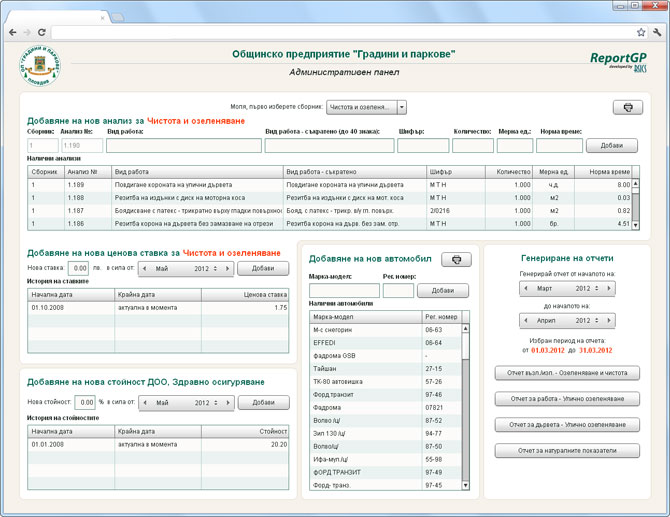Click the Вид работа - съкратено input field
Image resolution: width=670 pixels, height=517 pixels.
(x=329, y=145)
